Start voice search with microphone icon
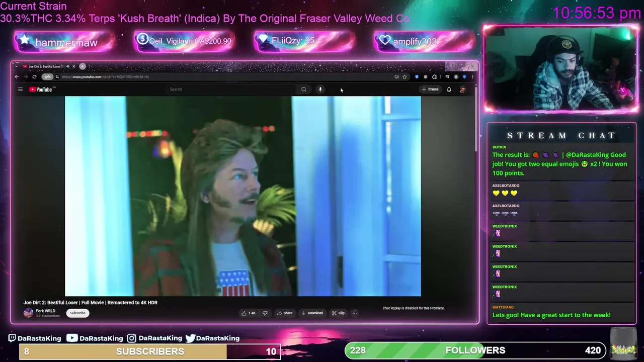 pos(320,89)
